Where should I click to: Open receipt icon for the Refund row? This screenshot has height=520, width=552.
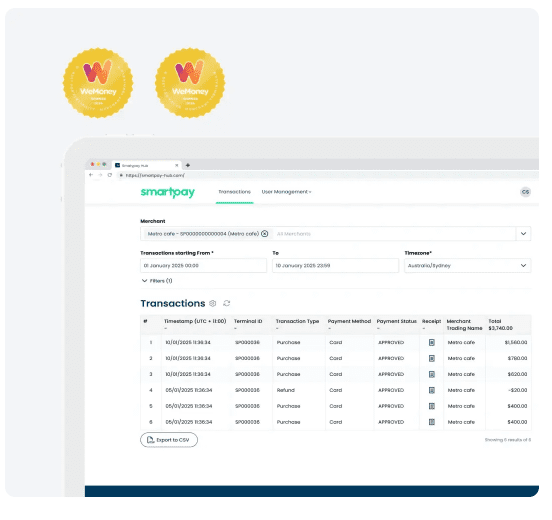432,390
